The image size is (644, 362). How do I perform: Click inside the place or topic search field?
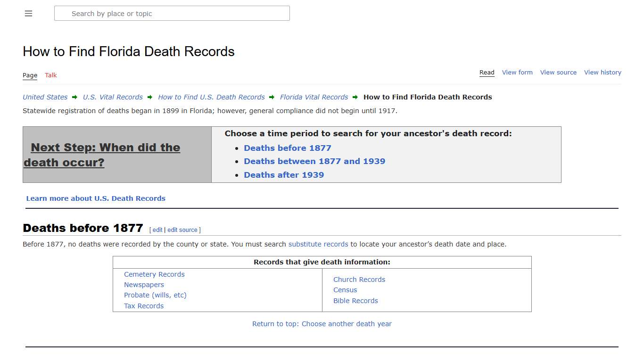click(x=172, y=13)
